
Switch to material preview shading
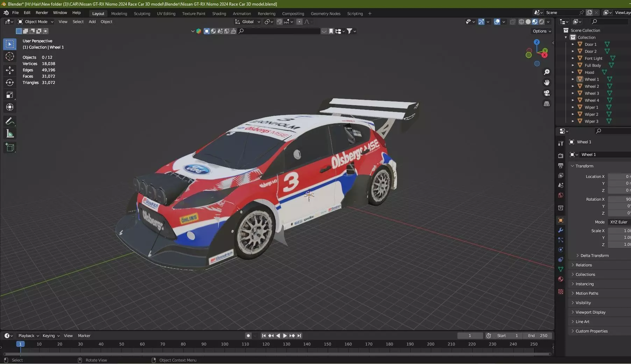coord(535,22)
